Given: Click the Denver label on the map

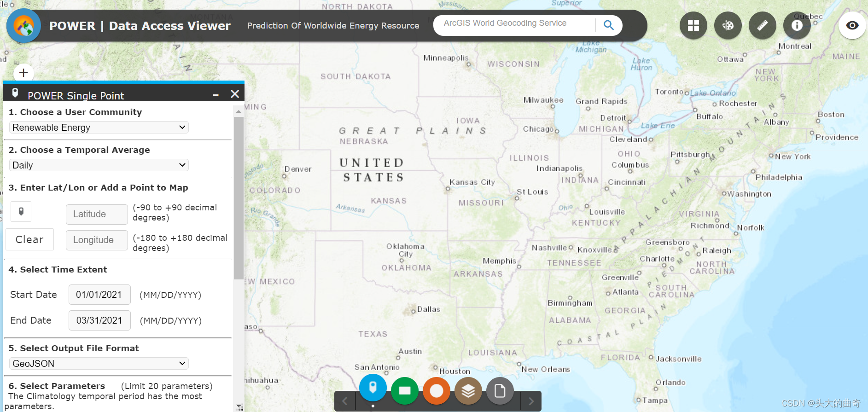Looking at the screenshot, I should point(298,169).
